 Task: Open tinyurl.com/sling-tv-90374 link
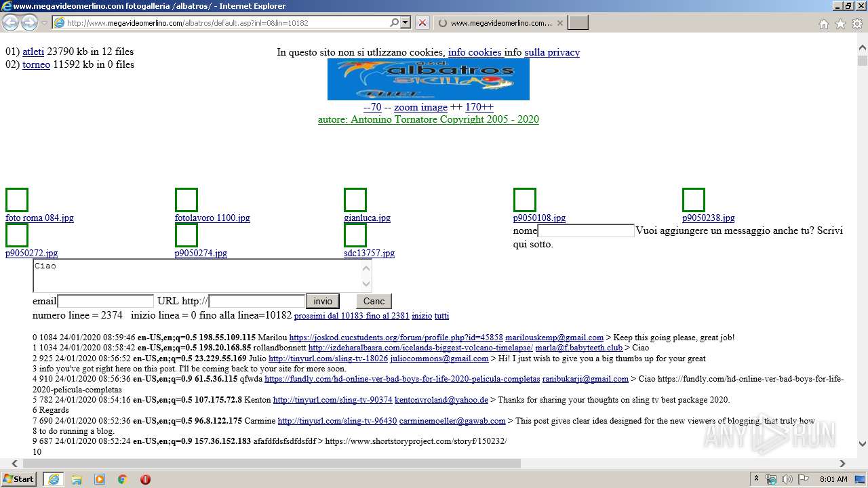coord(333,400)
